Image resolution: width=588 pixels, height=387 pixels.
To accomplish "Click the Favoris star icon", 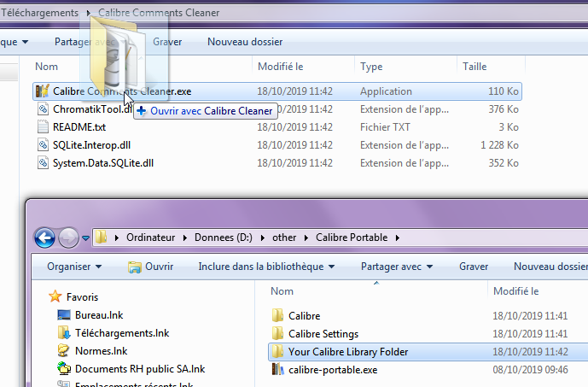I will point(55,296).
